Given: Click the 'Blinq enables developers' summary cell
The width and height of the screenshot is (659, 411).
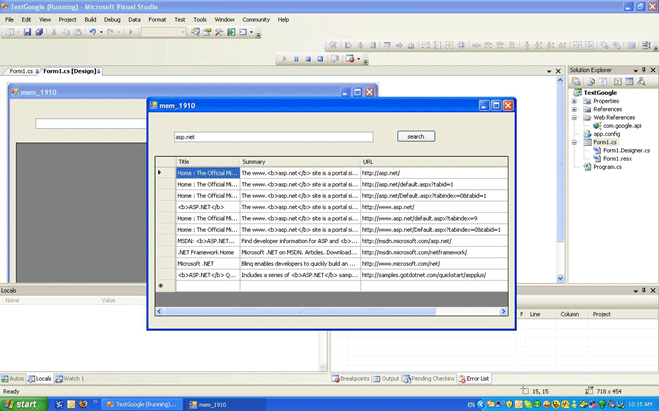Looking at the screenshot, I should pos(300,263).
